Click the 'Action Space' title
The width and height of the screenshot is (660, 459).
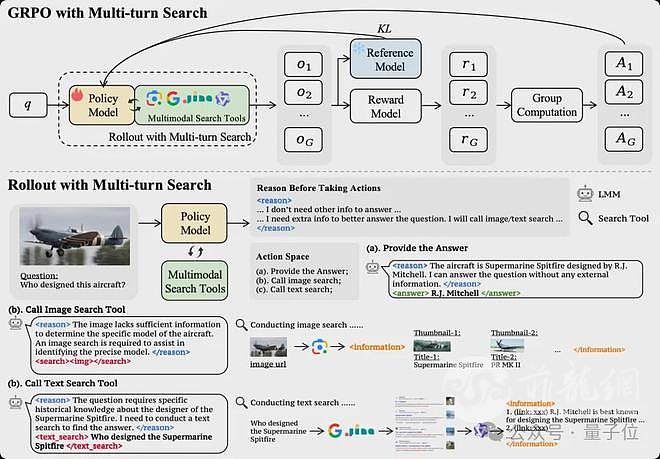(282, 256)
